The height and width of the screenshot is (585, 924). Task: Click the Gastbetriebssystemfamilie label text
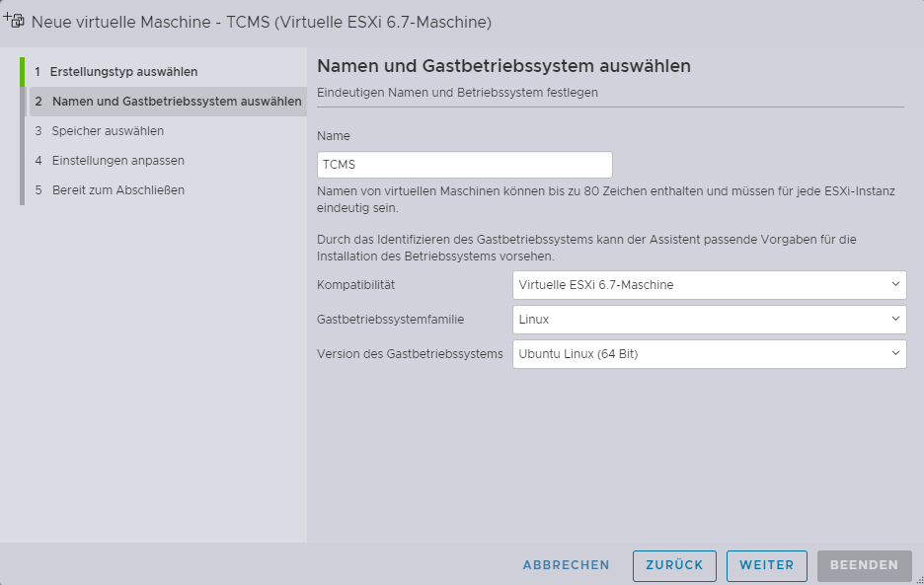pos(390,320)
